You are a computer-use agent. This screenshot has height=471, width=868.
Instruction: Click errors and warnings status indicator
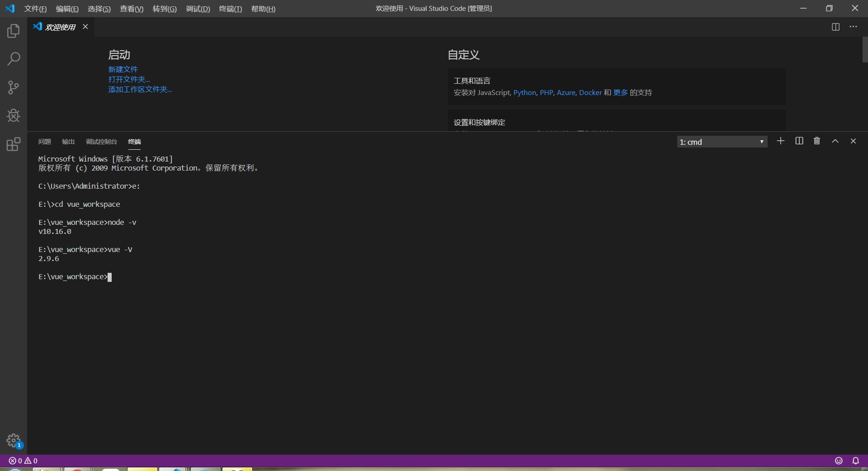pyautogui.click(x=23, y=461)
